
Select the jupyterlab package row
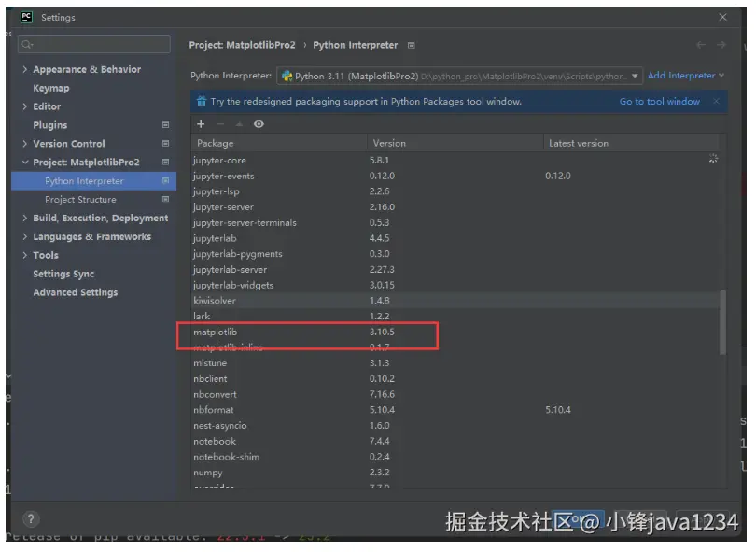(x=455, y=238)
